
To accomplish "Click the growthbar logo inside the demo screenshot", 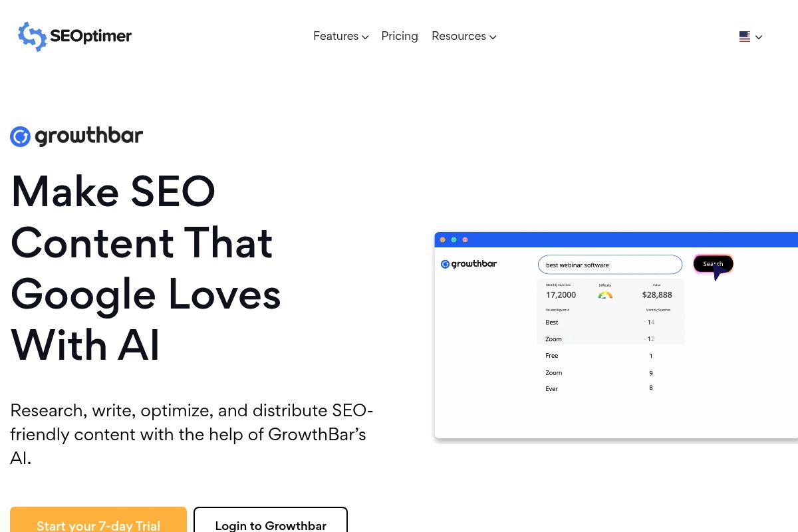I will (x=469, y=264).
